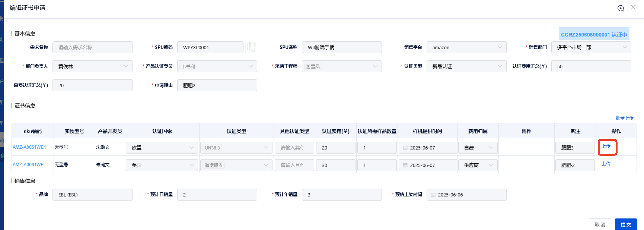
Task: Open the 认证国家 美国 dropdown
Action: coord(162,165)
